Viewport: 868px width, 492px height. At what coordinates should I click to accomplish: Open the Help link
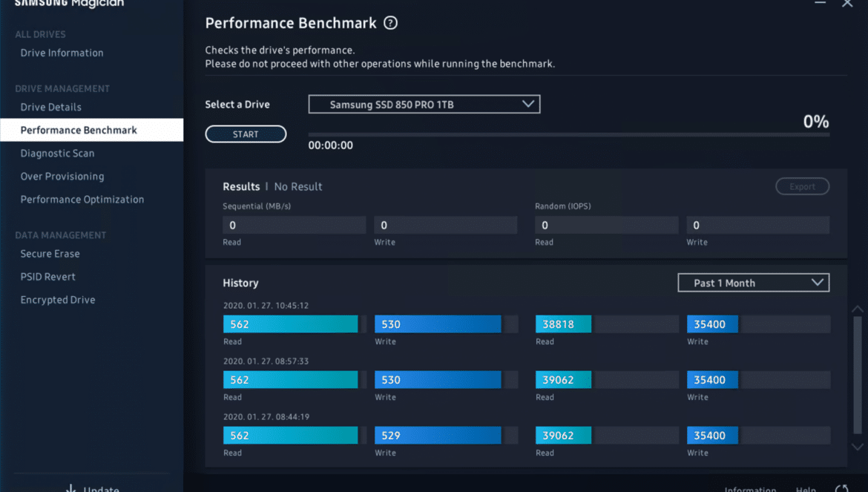tap(806, 489)
